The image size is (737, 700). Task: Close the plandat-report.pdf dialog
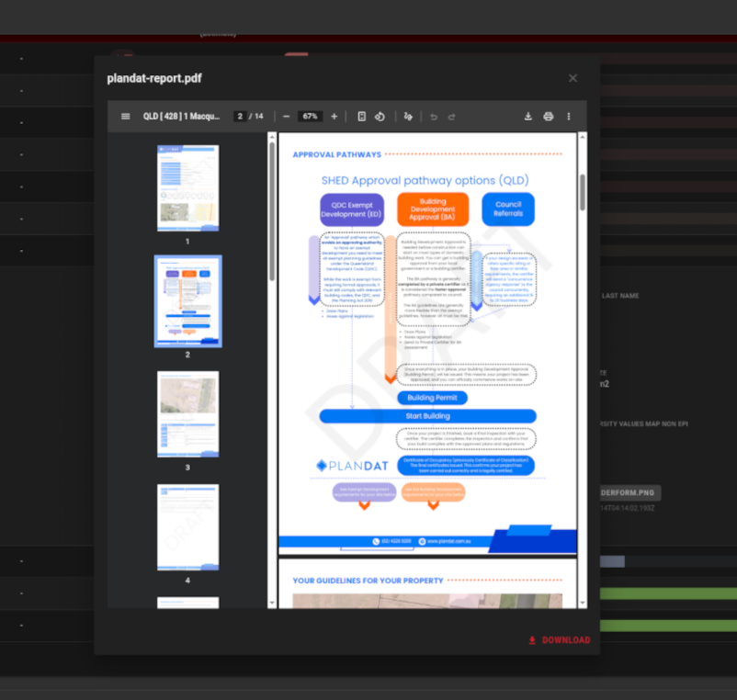click(x=573, y=78)
